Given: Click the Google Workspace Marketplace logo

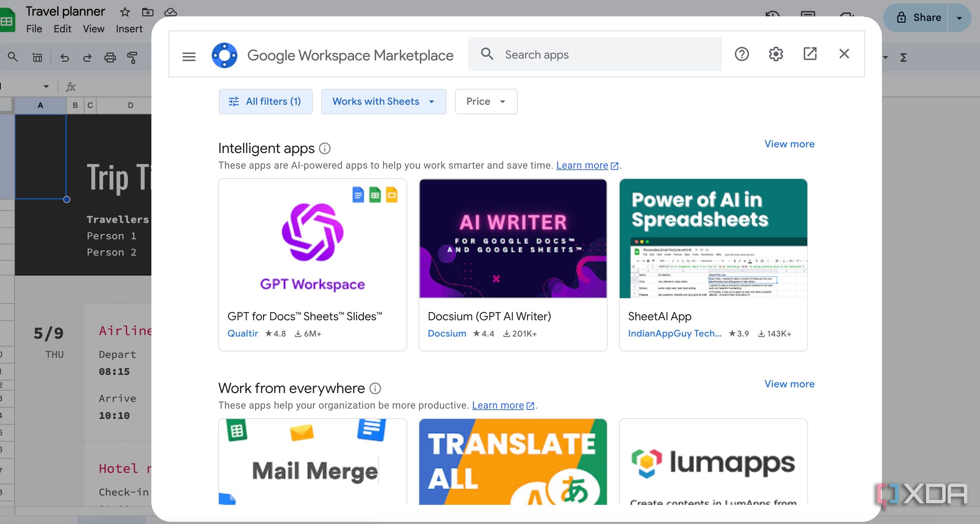Looking at the screenshot, I should 225,55.
